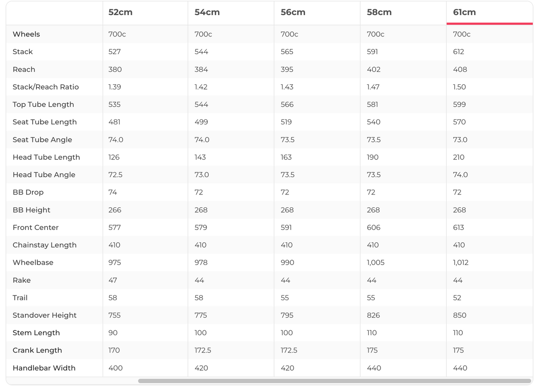Select the 54cm size column header
Viewport: 539px width, 392px height.
point(207,12)
